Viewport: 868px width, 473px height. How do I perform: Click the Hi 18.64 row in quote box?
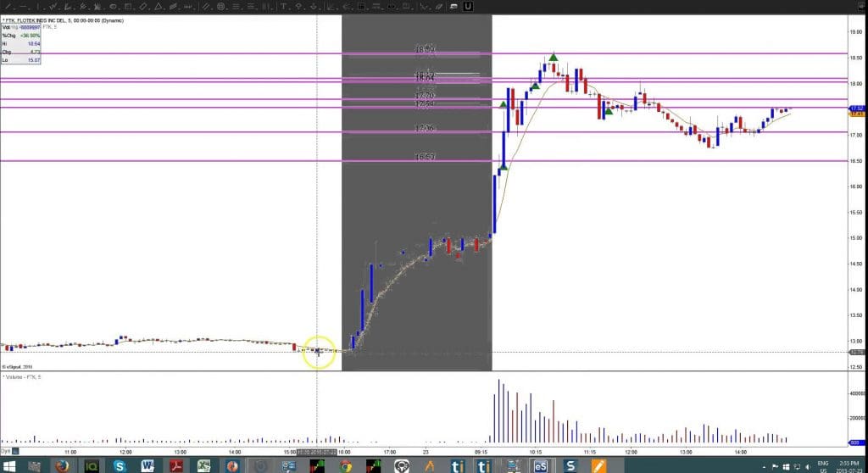click(x=21, y=44)
